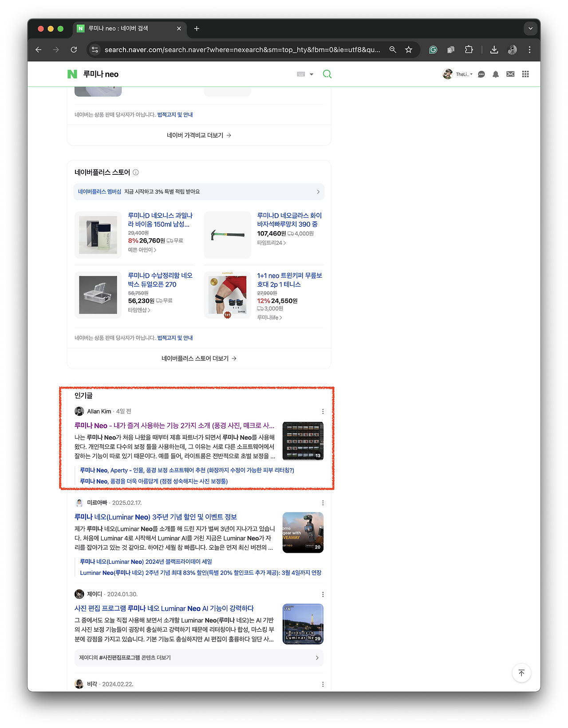Open the 루미나 Neo 기능 2가지 소개 post

(x=174, y=425)
